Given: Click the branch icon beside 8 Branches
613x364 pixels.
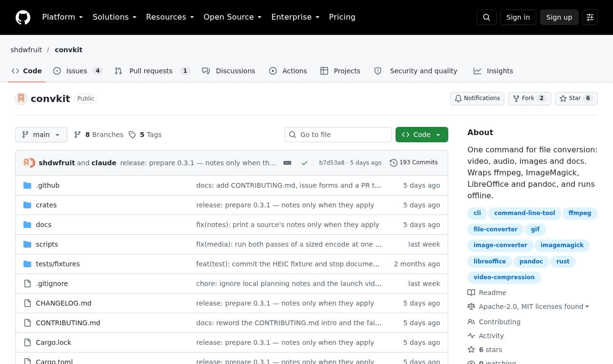Looking at the screenshot, I should (x=78, y=135).
